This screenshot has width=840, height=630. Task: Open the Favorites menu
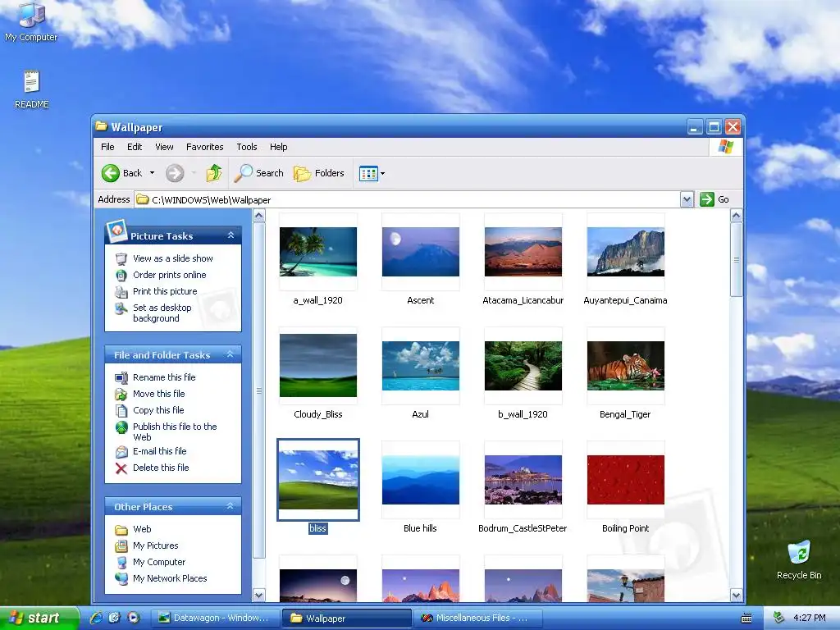pyautogui.click(x=204, y=147)
